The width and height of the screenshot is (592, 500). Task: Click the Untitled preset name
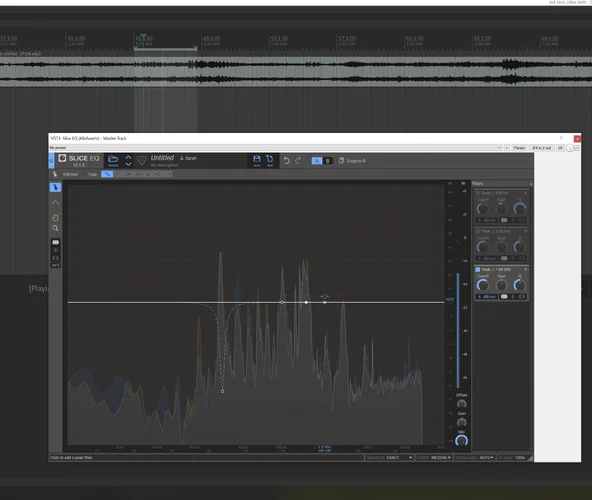pos(162,158)
